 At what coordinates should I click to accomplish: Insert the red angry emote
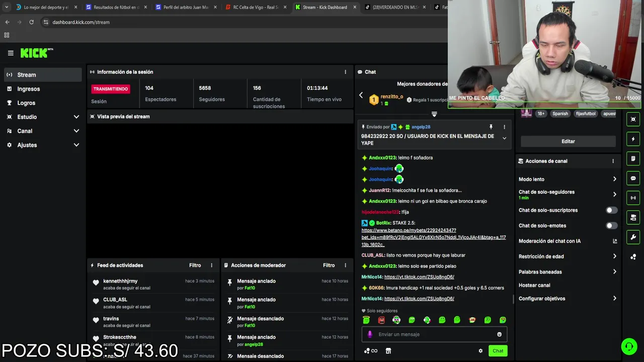click(381, 320)
